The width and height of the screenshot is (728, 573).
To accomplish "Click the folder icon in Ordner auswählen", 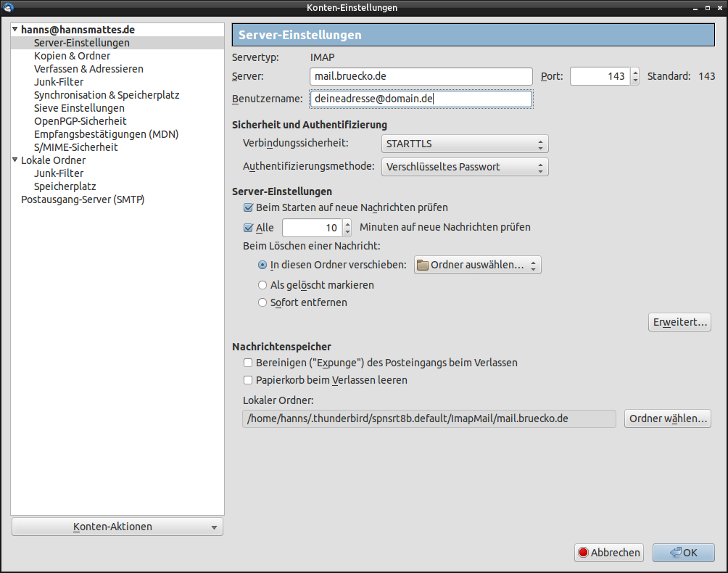I will (422, 265).
